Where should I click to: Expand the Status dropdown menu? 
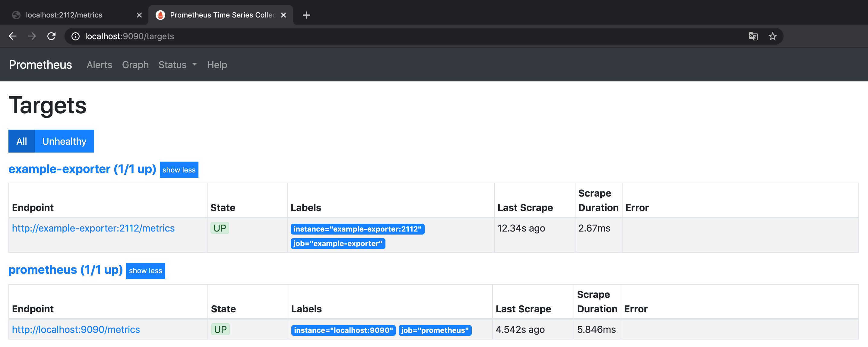[x=178, y=65]
